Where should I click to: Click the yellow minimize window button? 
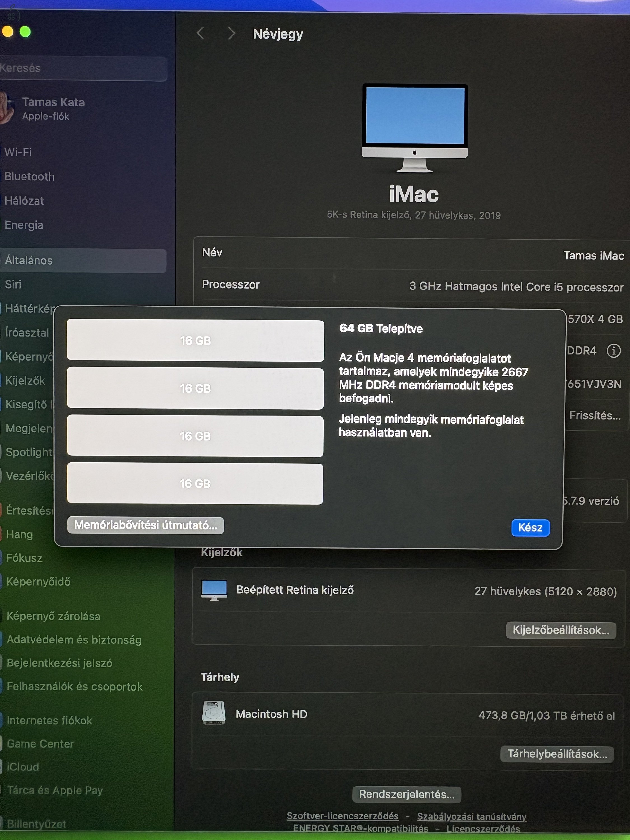[8, 32]
